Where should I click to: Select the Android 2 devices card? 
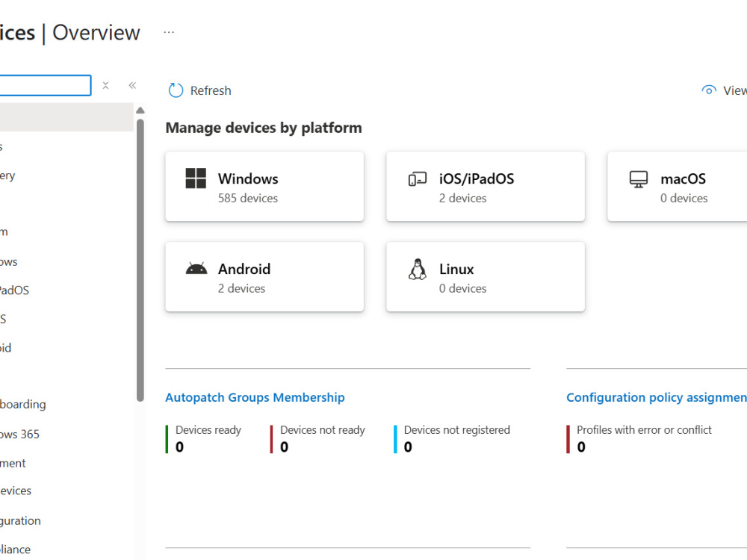coord(264,277)
